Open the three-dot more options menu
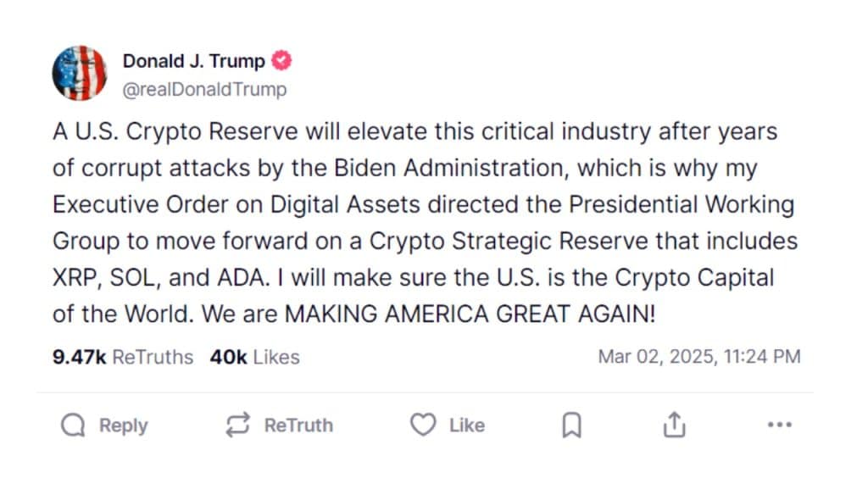The image size is (868, 495). (x=780, y=425)
